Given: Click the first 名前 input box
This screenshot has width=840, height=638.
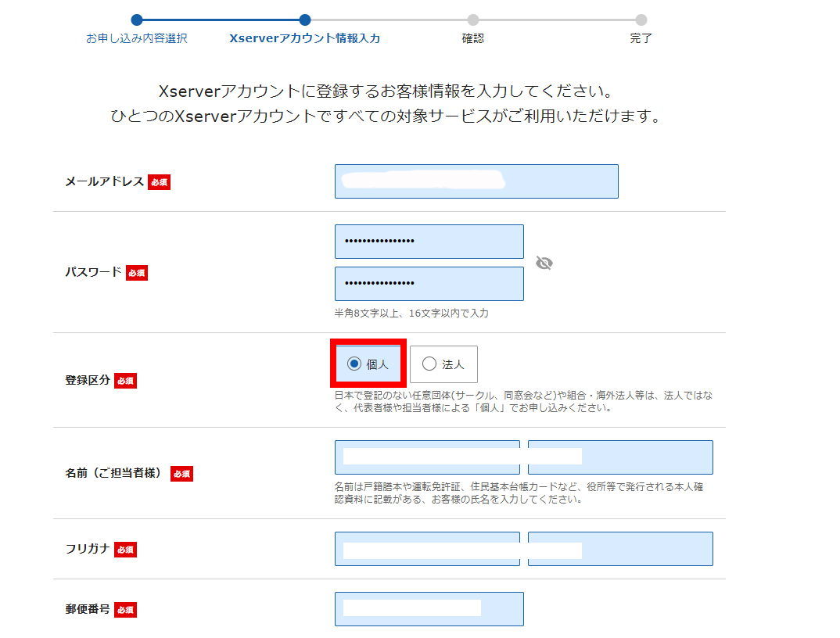Looking at the screenshot, I should pyautogui.click(x=427, y=457).
